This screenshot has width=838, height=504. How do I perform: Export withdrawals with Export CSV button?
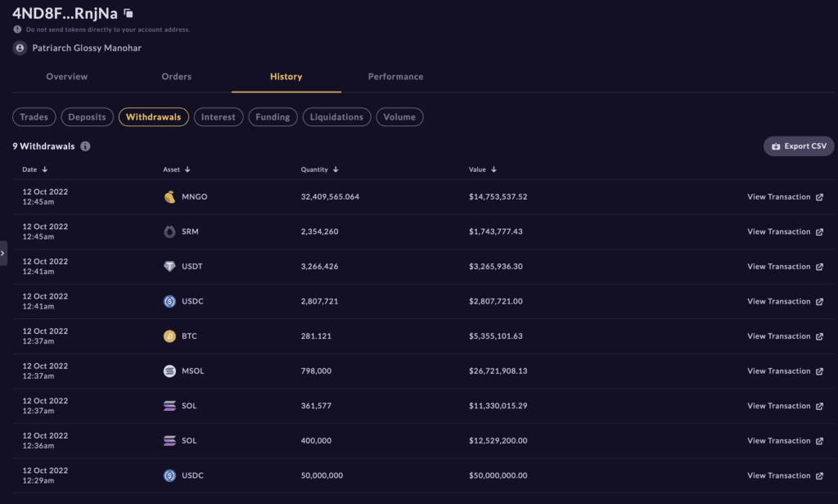(x=799, y=146)
